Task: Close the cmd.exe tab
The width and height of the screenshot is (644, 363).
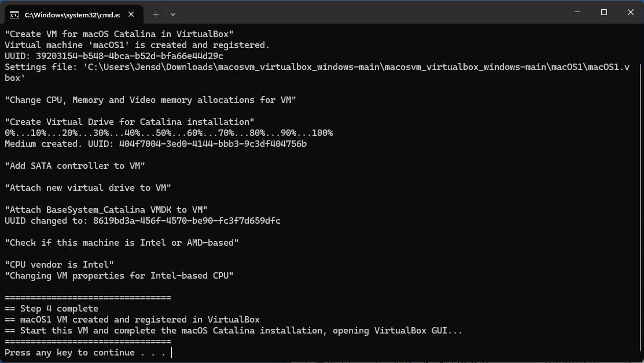Action: point(131,14)
